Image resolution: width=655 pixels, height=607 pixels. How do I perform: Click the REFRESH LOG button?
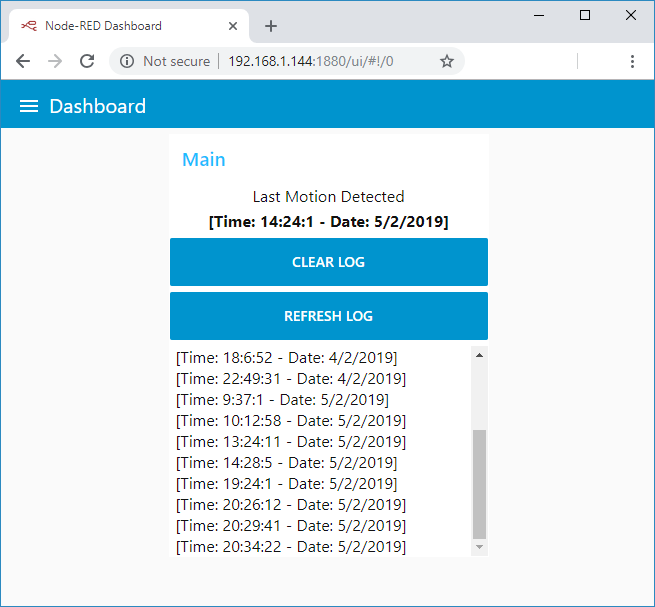point(329,316)
